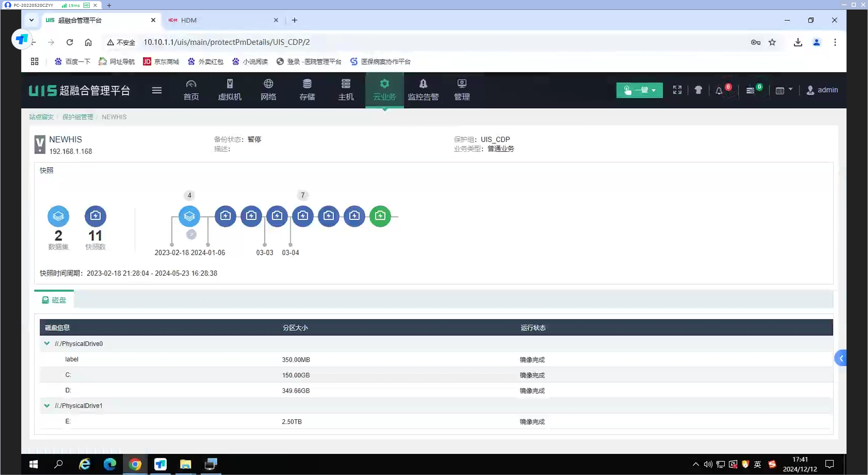Open the 一键 green dropdown button
The height and width of the screenshot is (475, 868).
coord(639,90)
